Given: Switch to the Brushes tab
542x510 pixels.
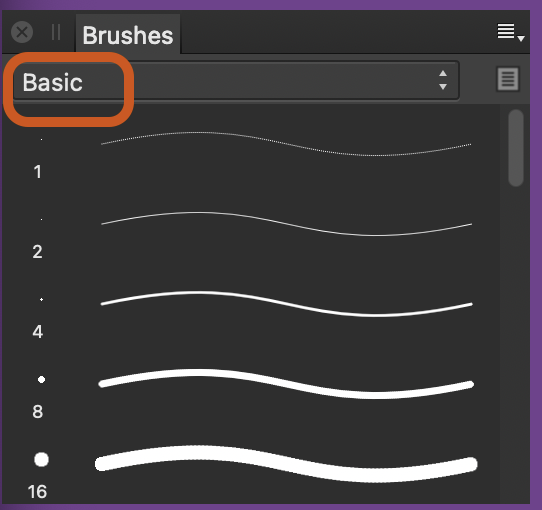Looking at the screenshot, I should [128, 35].
